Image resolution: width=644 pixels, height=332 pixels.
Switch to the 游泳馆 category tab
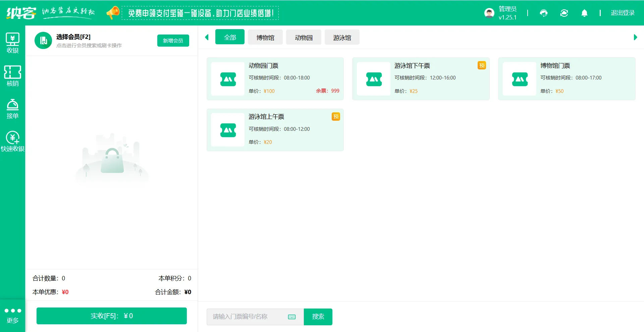tap(342, 38)
